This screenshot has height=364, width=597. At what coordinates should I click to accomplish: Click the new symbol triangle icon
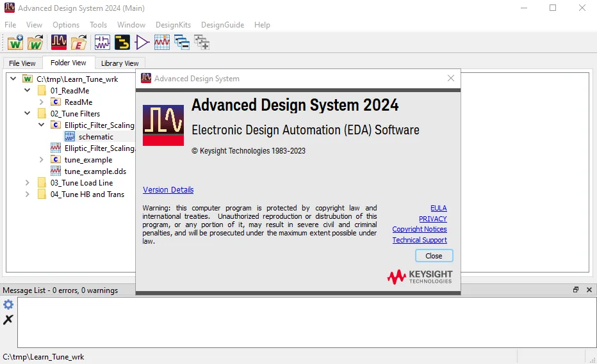coord(142,42)
